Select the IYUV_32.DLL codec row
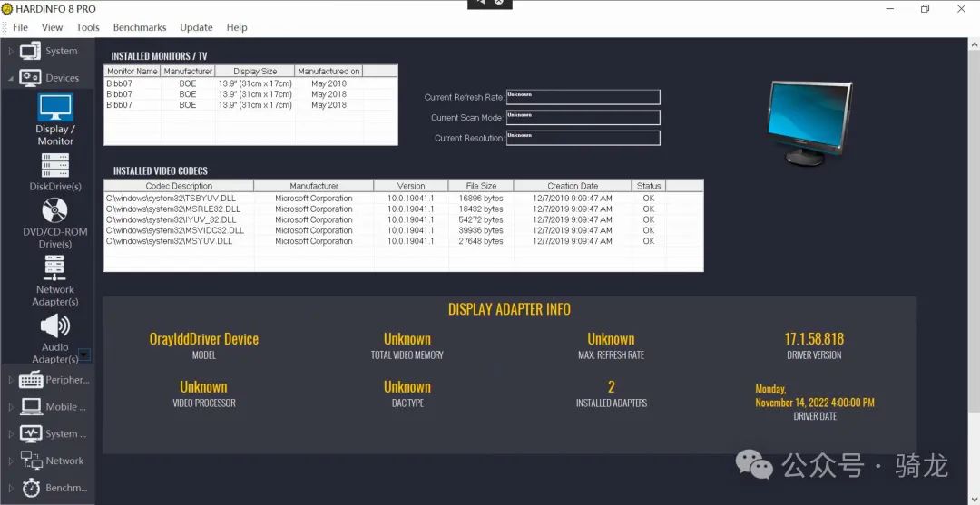The width and height of the screenshot is (980, 505). click(403, 219)
